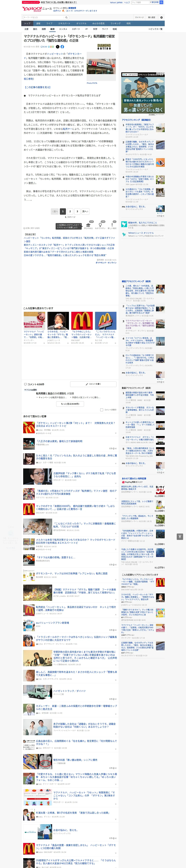186x868 pixels.
Task: Toggle the コメント非表示 checkbox
Action: (102, 410)
